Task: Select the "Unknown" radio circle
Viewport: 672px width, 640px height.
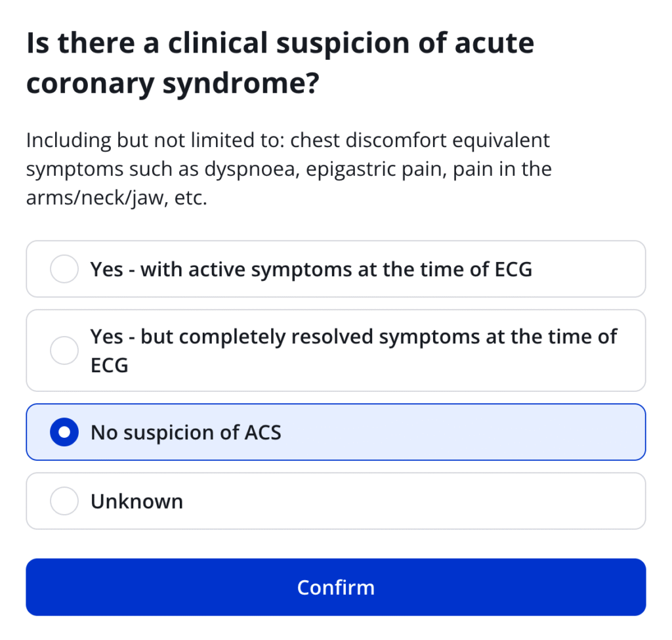Action: [x=64, y=501]
